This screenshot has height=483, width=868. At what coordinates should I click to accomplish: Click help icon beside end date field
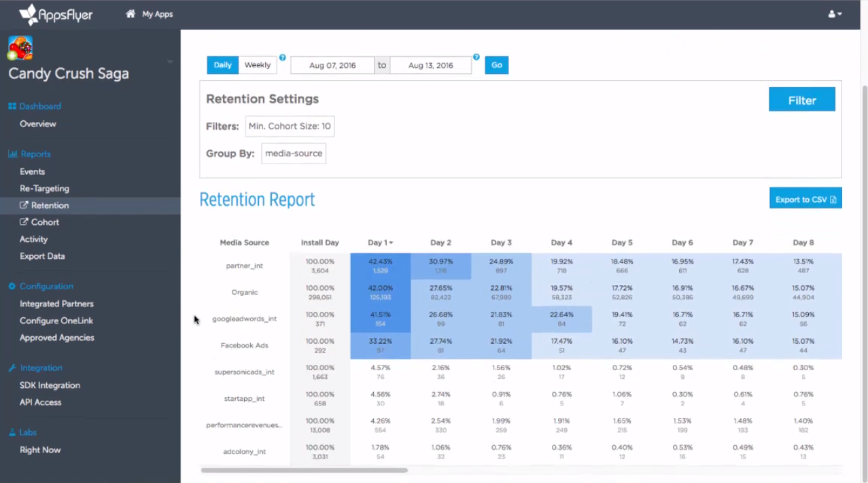coord(476,58)
